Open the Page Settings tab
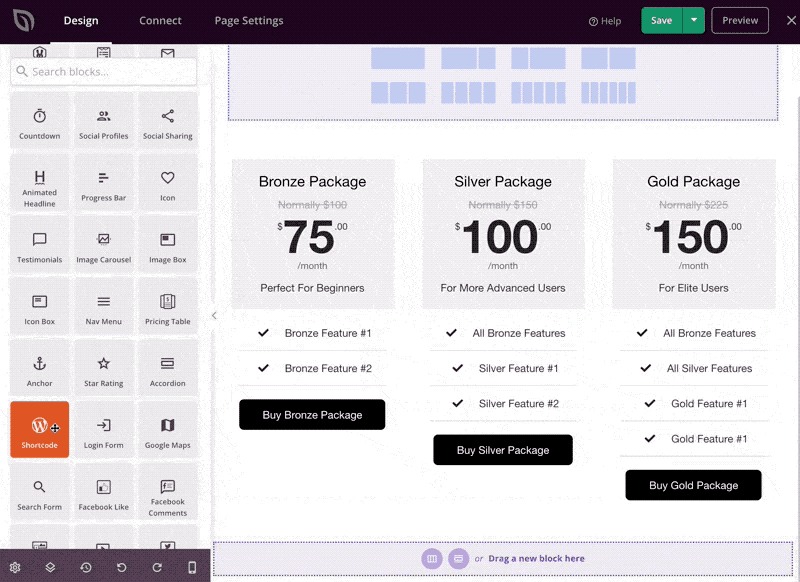This screenshot has height=582, width=800. (x=249, y=21)
